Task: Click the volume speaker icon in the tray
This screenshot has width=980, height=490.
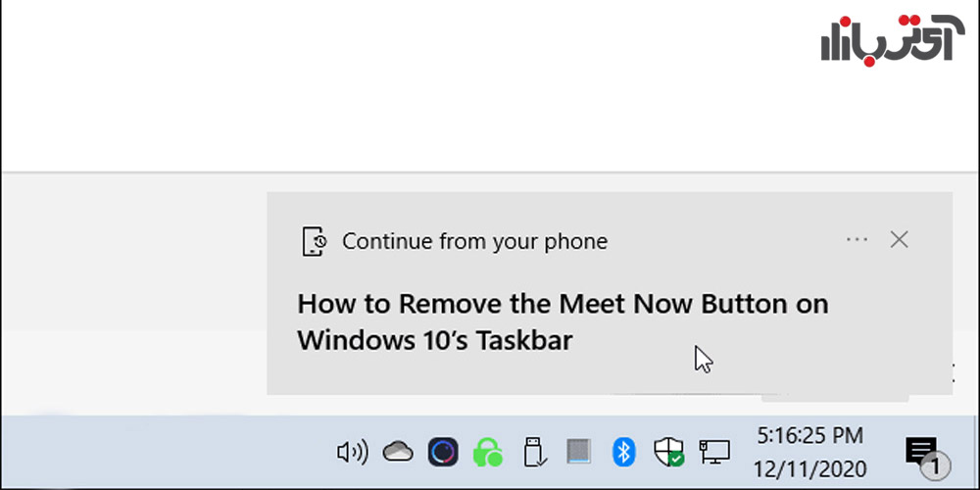Action: point(353,452)
